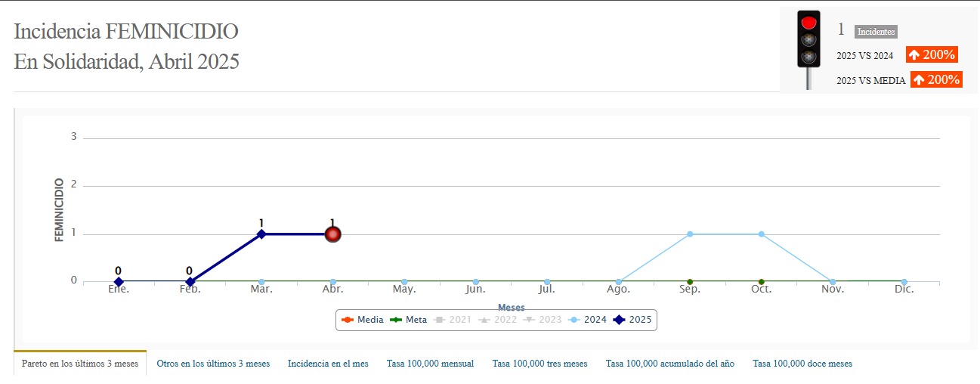980x384 pixels.
Task: Click the January 2025 diamond data point
Action: coord(119,282)
